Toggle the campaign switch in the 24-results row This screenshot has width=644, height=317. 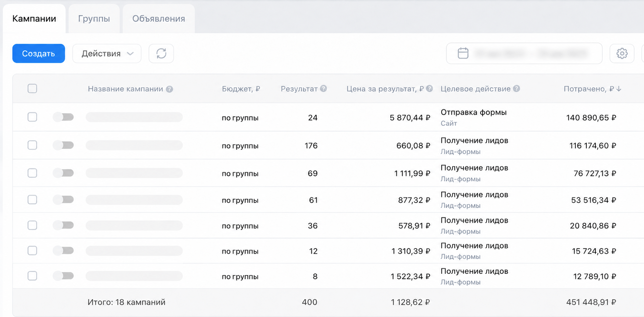63,117
